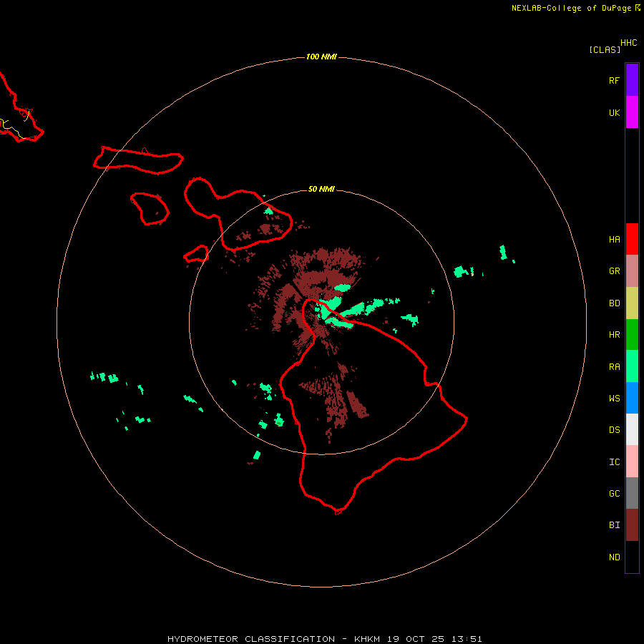The height and width of the screenshot is (644, 644).
Task: Click the ND legend label
Action: (614, 557)
